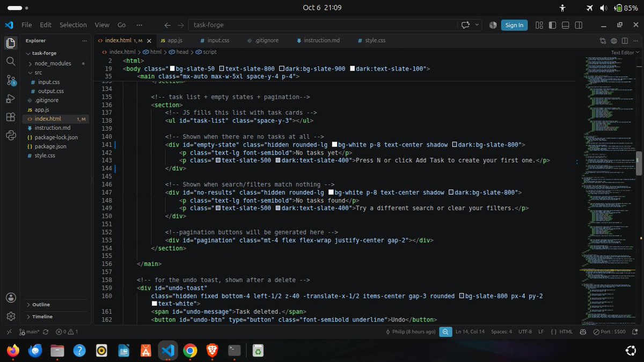This screenshot has width=644, height=362.
Task: Click the Sign In button
Action: [515, 25]
